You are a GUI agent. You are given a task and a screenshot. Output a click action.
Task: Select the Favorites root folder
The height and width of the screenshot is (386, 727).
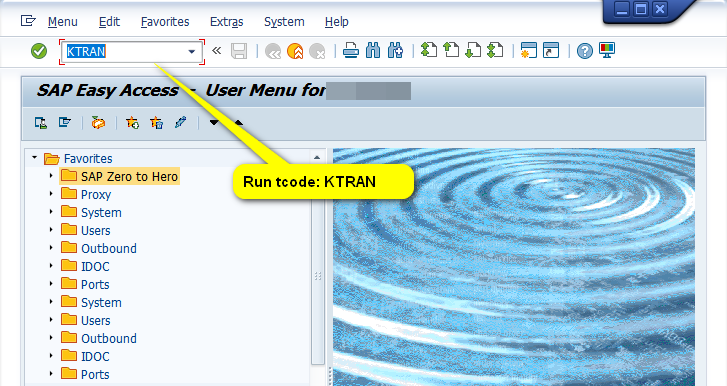pos(88,158)
